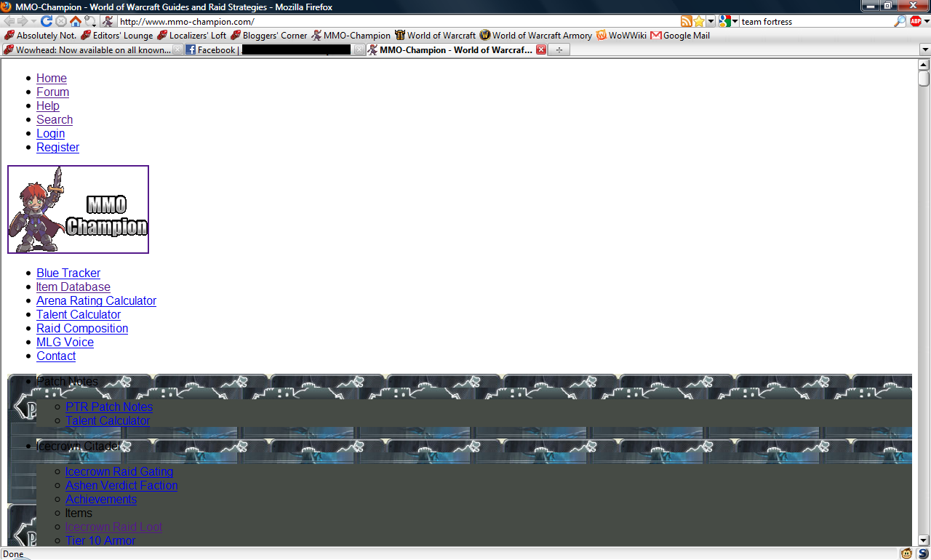Click the vertical scrollbar down arrow
Screen dimensions: 931x560
click(x=924, y=540)
